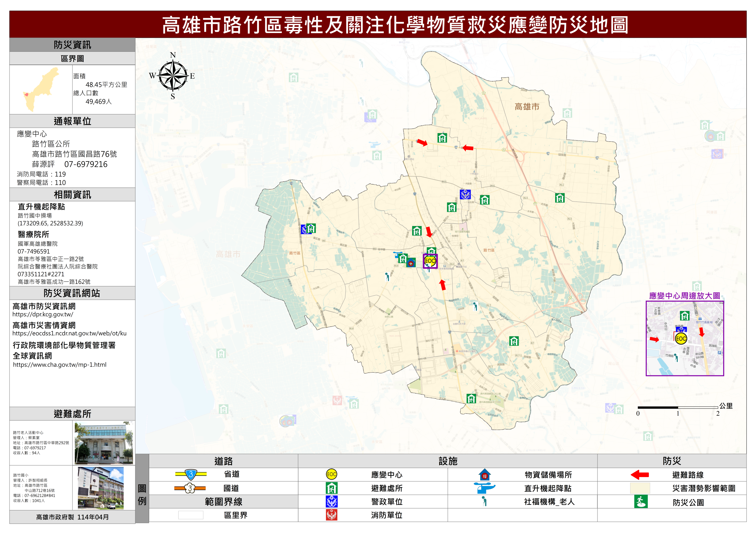Click the EOC marker in the enlarged inset map

coord(681,338)
